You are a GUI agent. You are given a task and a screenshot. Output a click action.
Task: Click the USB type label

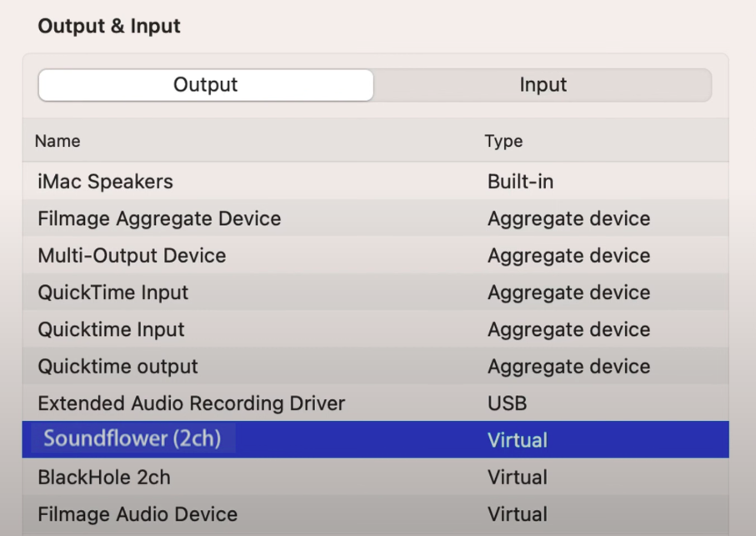pyautogui.click(x=507, y=403)
